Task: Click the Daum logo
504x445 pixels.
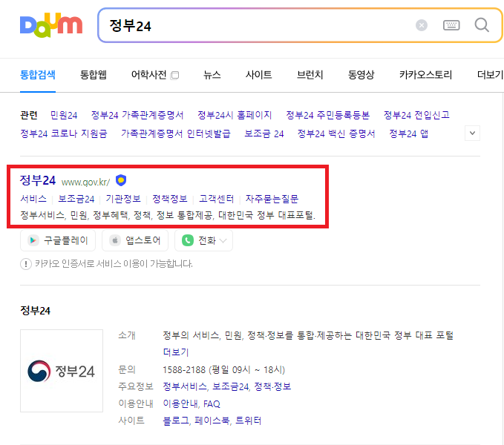Action: click(51, 25)
